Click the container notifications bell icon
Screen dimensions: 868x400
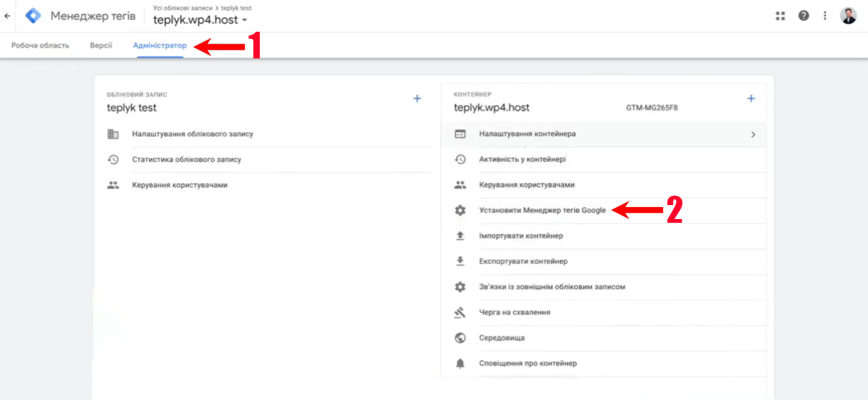[460, 363]
